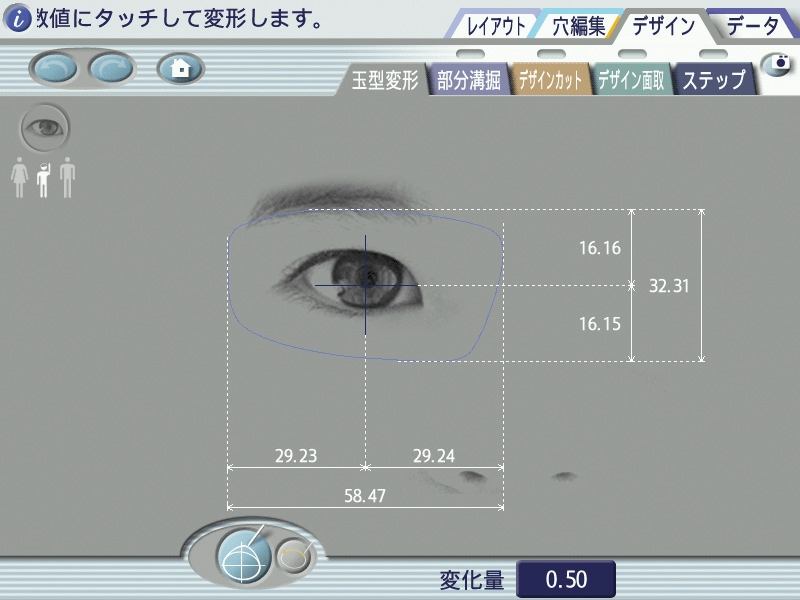Image resolution: width=800 pixels, height=600 pixels.
Task: Select the small yellow-outlined lens mode icon
Action: coord(294,556)
